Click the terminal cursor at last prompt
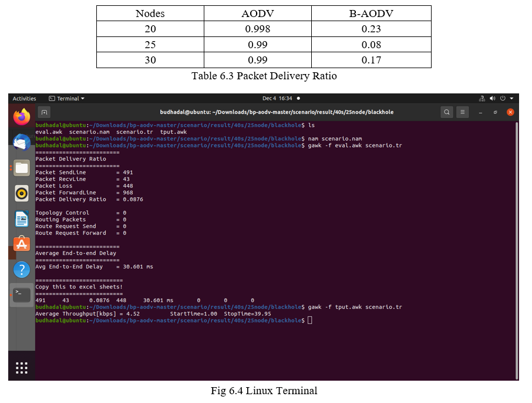Image resolution: width=532 pixels, height=403 pixels. [x=310, y=320]
